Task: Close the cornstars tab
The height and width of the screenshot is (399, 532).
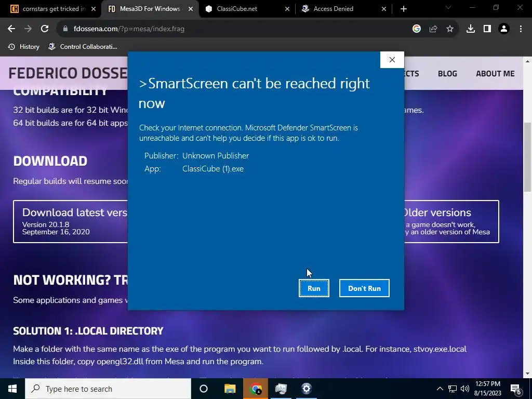Action: tap(94, 9)
